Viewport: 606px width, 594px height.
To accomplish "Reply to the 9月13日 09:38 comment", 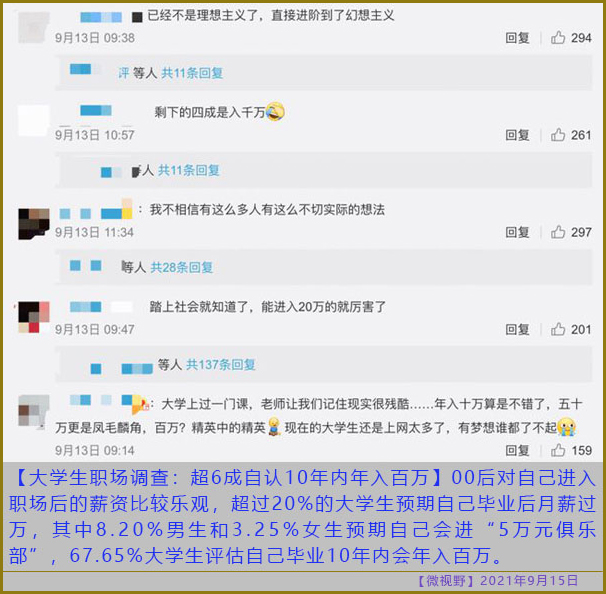I will 517,38.
